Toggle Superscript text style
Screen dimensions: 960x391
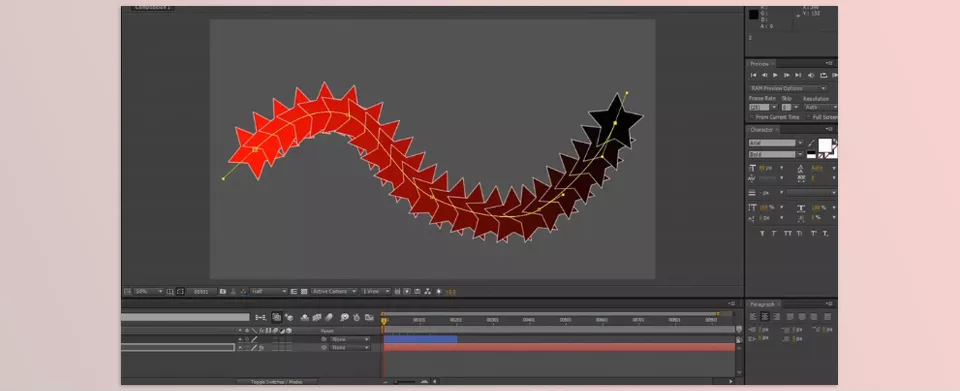pos(814,233)
